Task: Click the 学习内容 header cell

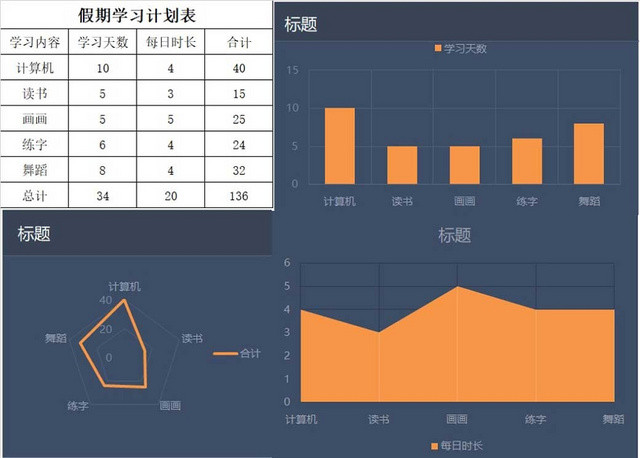Action: pyautogui.click(x=35, y=42)
